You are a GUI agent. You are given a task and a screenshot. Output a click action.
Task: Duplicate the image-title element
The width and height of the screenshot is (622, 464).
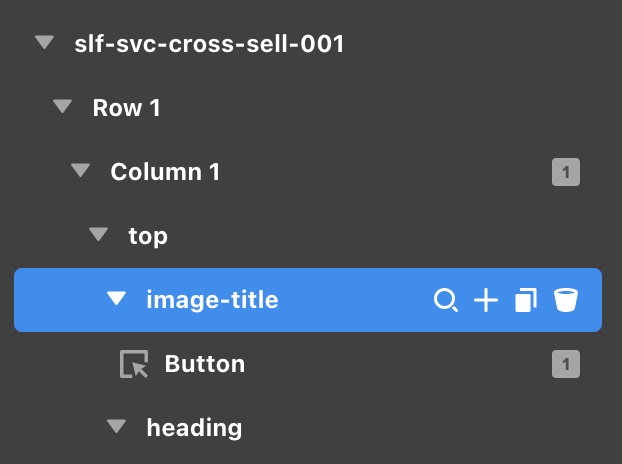coord(526,300)
